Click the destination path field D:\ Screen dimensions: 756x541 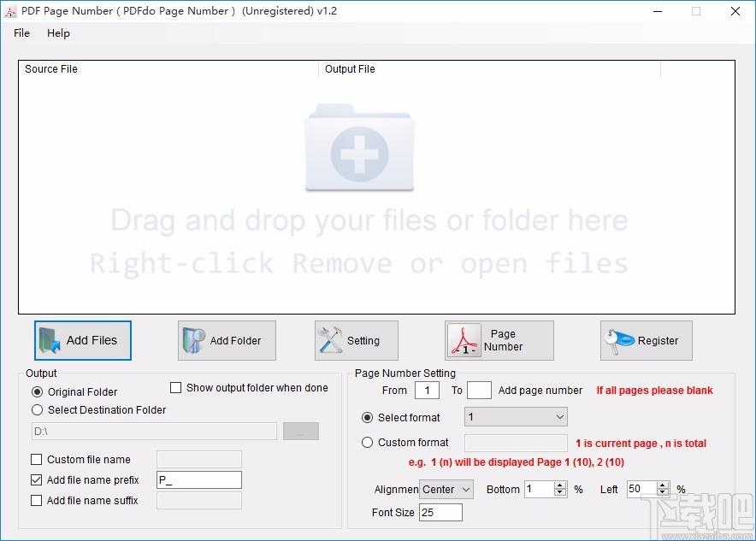click(x=154, y=431)
